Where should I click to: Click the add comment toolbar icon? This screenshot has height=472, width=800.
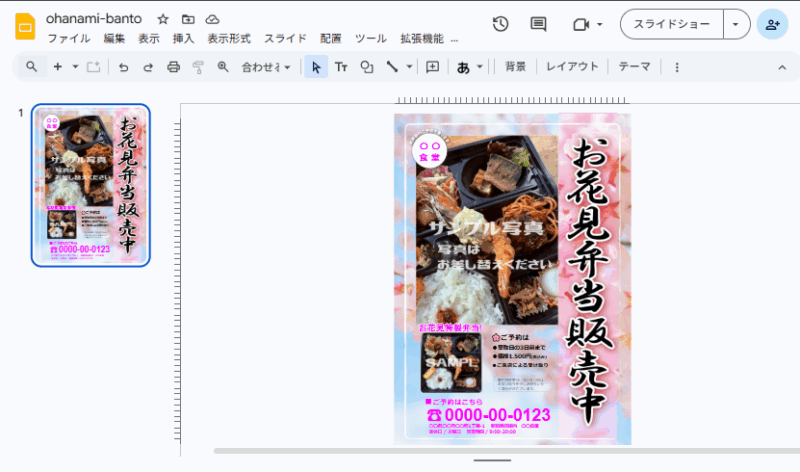[x=433, y=67]
